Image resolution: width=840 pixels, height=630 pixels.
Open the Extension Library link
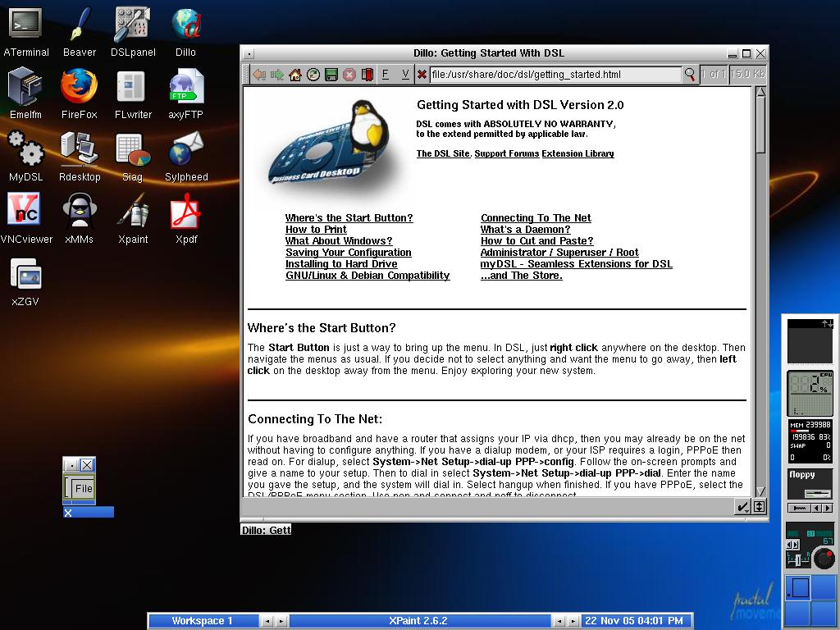tap(577, 153)
